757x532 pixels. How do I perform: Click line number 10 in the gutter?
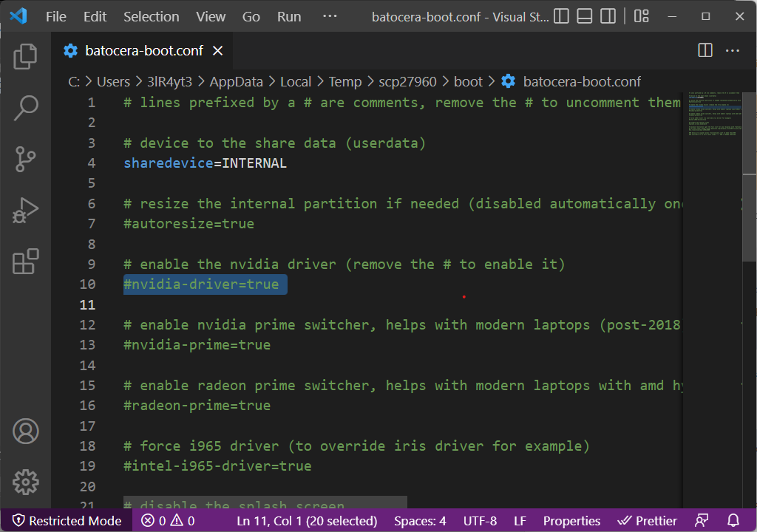click(x=87, y=284)
